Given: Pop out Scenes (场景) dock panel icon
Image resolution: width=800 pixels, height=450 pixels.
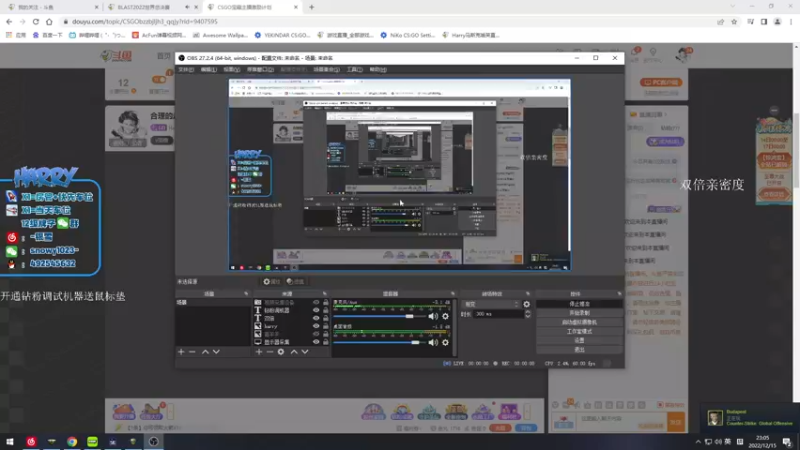Looking at the screenshot, I should (x=246, y=294).
